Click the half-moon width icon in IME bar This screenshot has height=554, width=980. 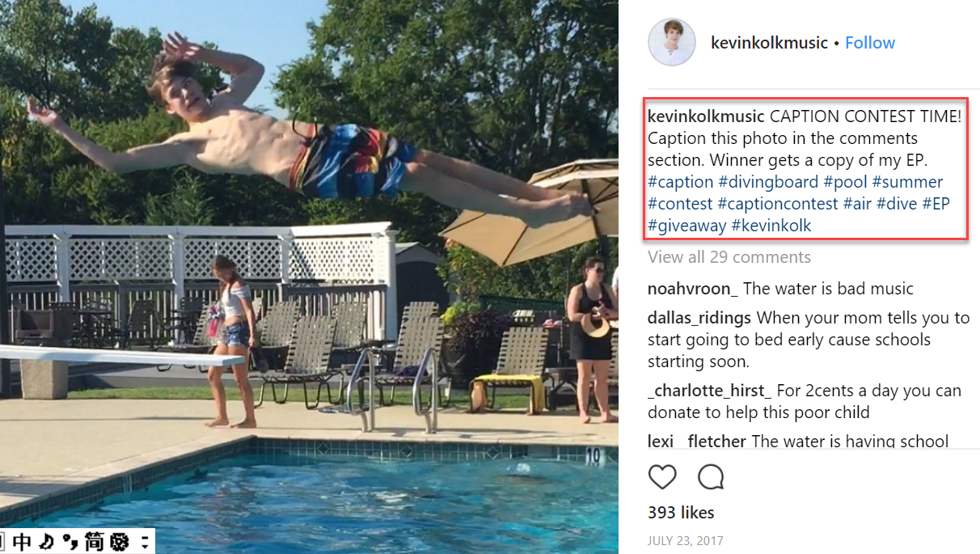point(47,542)
